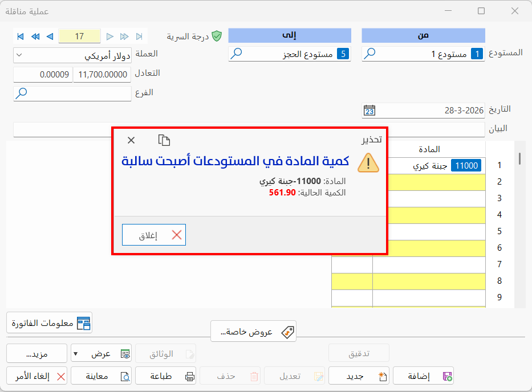Click the إغلاق button in warning
532x392 pixels.
point(154,235)
